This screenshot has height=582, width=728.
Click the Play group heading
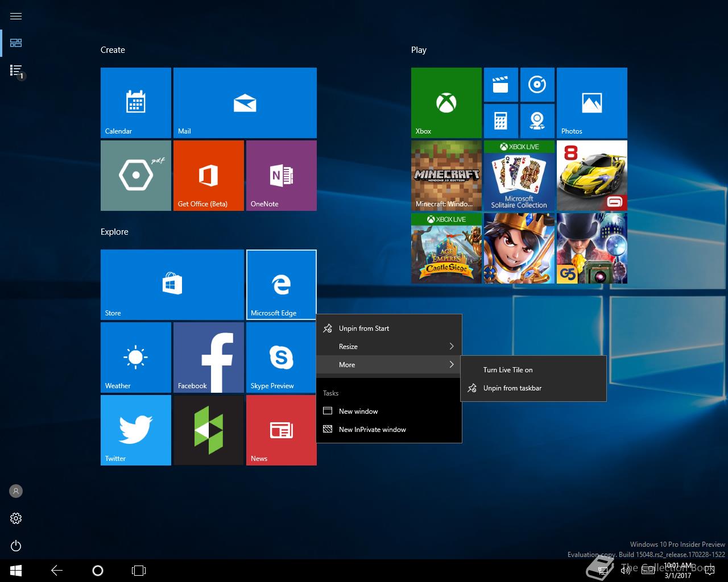point(419,50)
